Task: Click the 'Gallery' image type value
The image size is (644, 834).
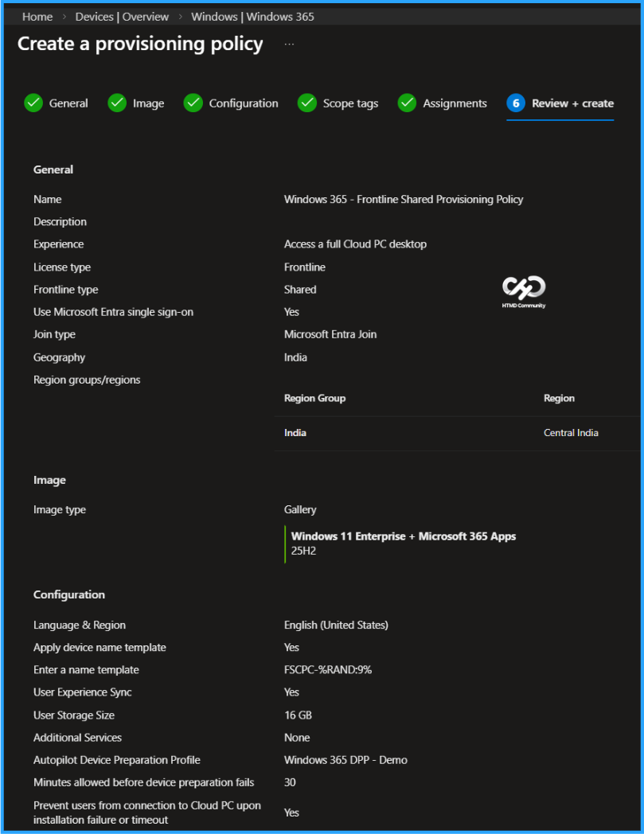Action: [300, 509]
